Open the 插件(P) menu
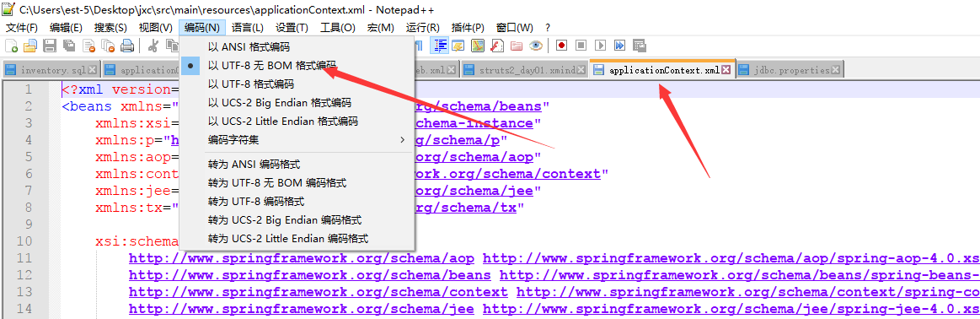The height and width of the screenshot is (319, 980). [x=468, y=28]
